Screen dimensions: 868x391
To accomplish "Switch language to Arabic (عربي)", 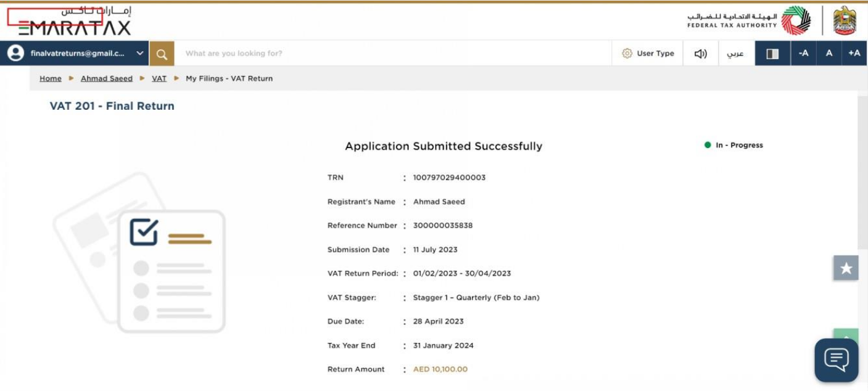I will click(x=735, y=54).
